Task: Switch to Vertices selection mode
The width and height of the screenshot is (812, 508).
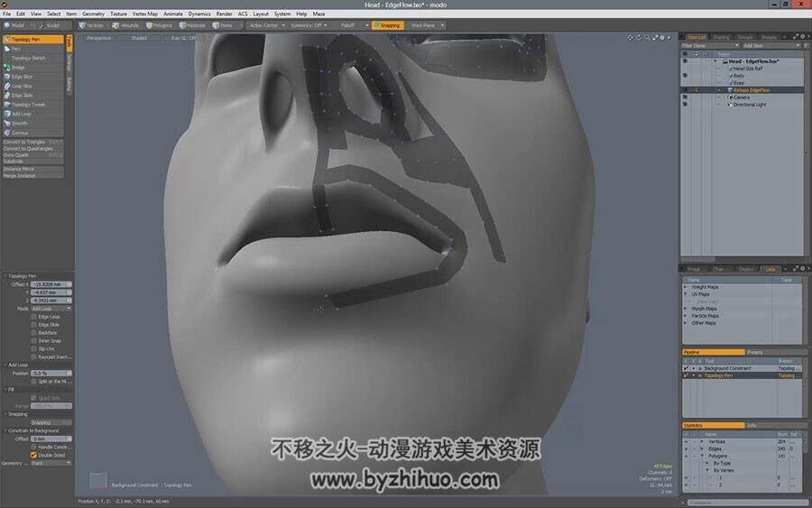Action: [92, 25]
